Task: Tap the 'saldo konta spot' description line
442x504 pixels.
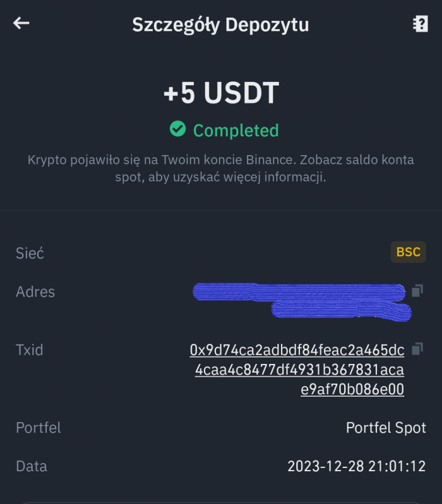Action: pos(220,177)
